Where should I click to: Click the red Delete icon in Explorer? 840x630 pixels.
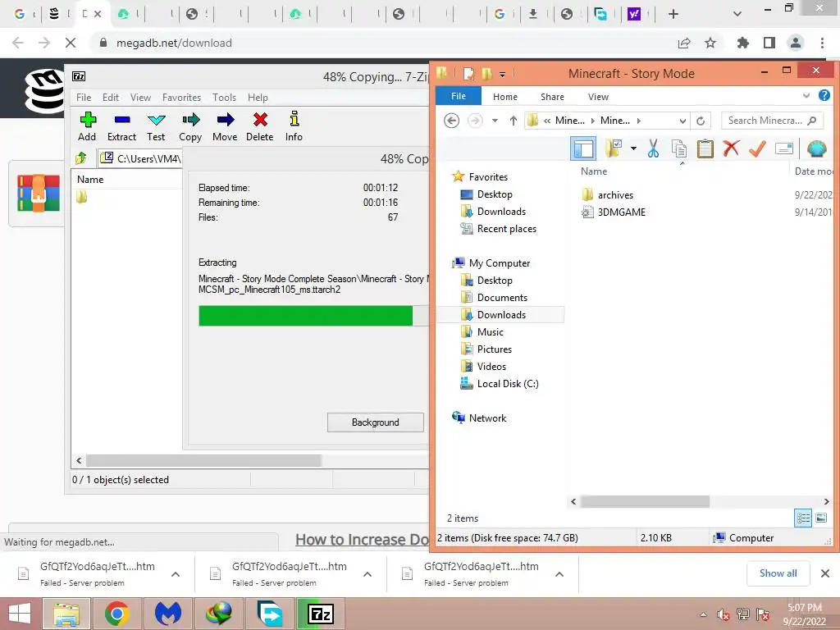tap(731, 148)
